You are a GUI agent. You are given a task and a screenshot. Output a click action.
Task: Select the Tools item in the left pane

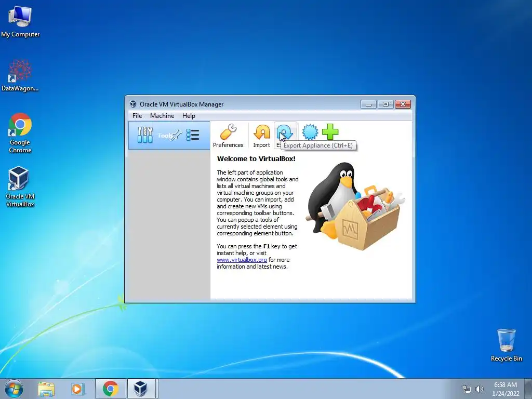tap(169, 136)
